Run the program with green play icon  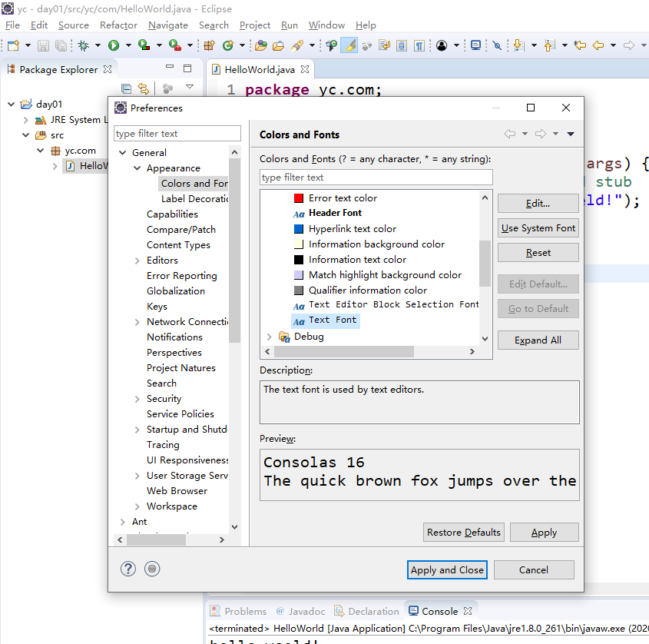click(x=114, y=45)
